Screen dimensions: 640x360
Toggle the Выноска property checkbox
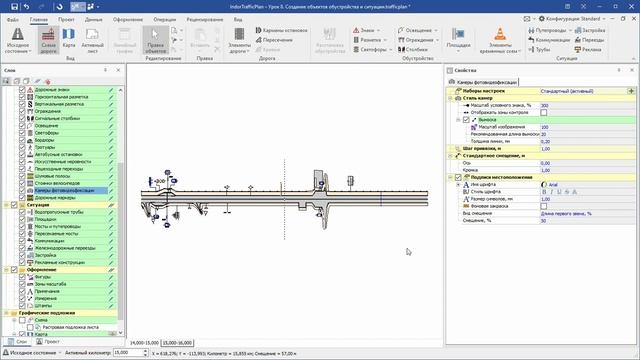coord(466,120)
